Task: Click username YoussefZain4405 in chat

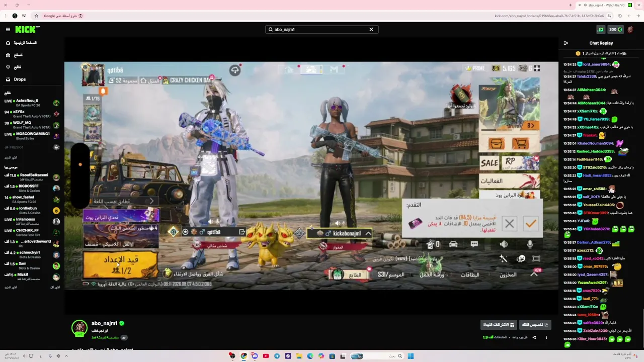Action: tap(599, 205)
